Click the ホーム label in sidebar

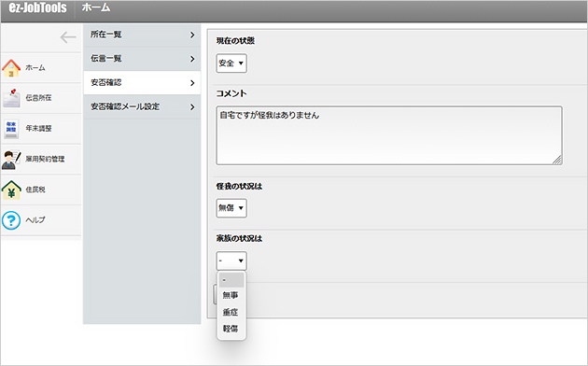(x=35, y=68)
